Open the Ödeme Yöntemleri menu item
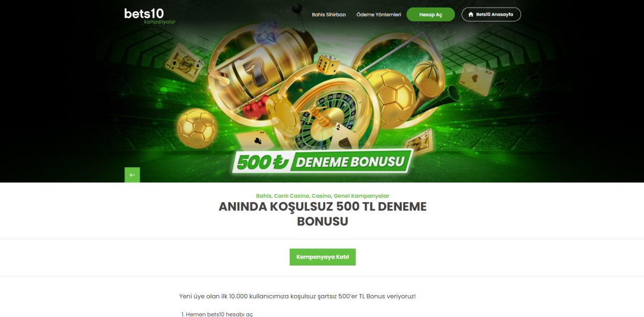The height and width of the screenshot is (317, 644). click(x=379, y=14)
